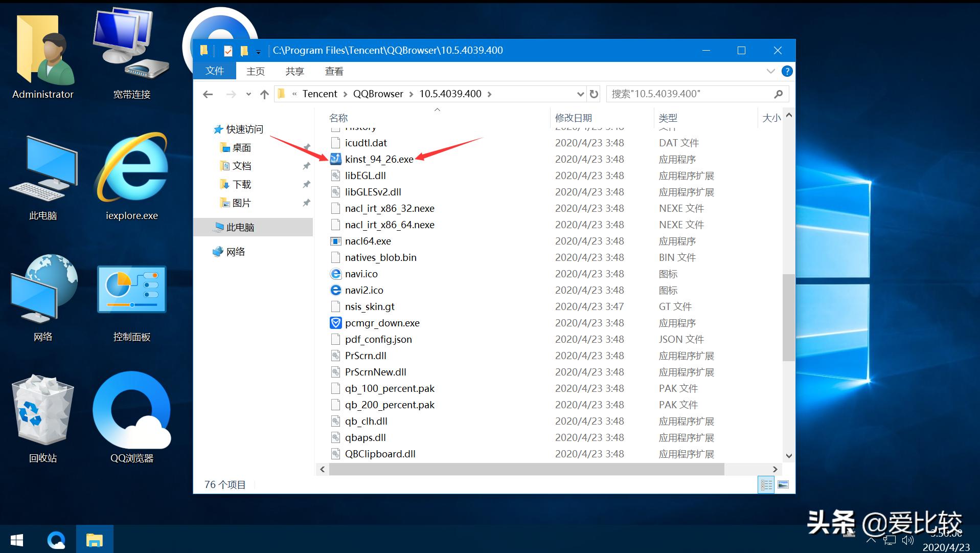
Task: Click the vertical scrollbar down arrow
Action: [788, 456]
